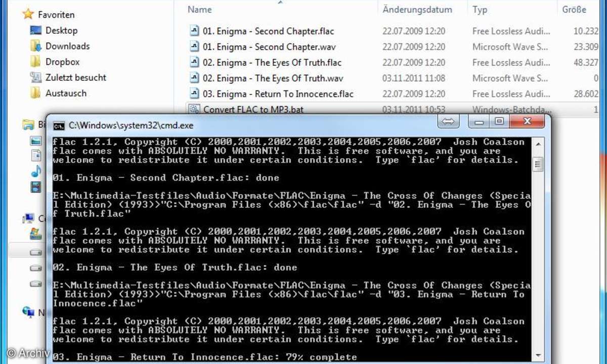Click audio icon of Second Chapter.wav

[x=194, y=47]
